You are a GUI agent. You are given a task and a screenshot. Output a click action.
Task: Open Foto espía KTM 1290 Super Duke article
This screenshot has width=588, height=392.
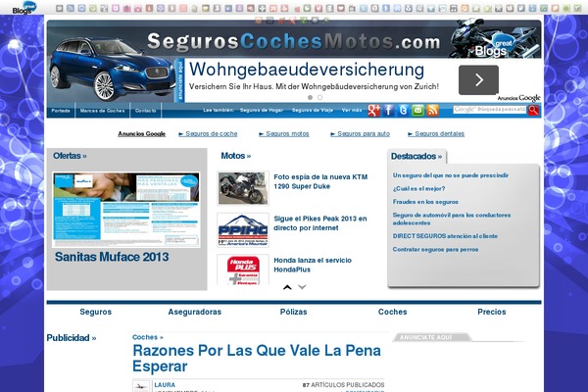[x=320, y=181]
